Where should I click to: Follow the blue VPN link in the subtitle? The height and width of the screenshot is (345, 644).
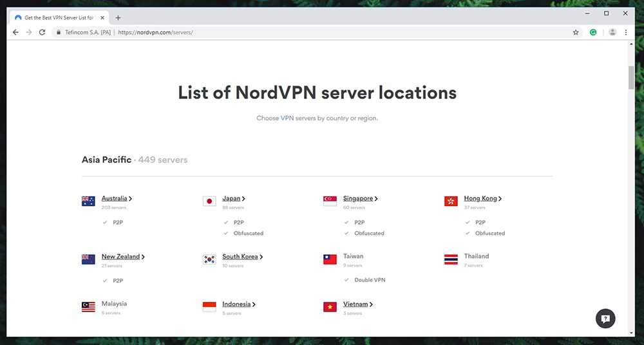click(x=287, y=118)
